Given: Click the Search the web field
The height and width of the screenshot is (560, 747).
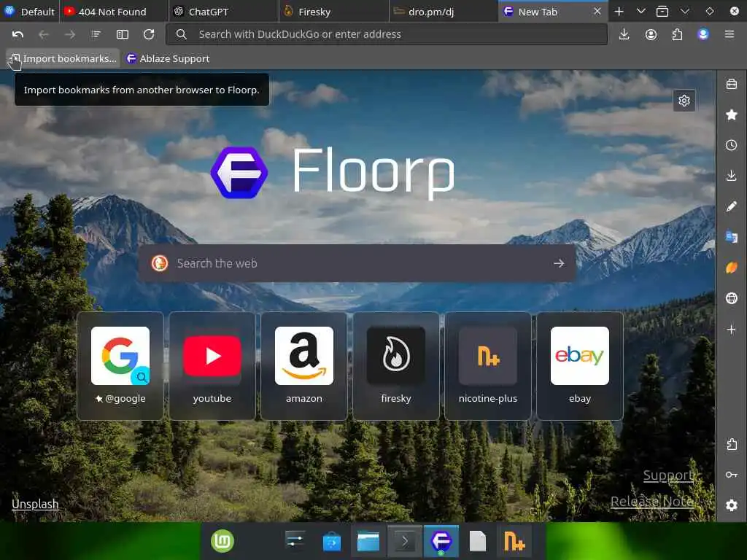Looking at the screenshot, I should pyautogui.click(x=357, y=263).
